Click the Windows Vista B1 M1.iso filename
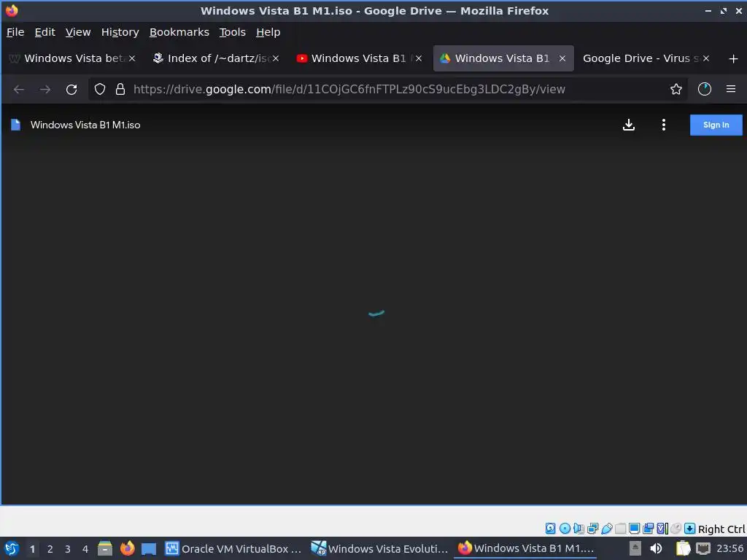 [85, 125]
